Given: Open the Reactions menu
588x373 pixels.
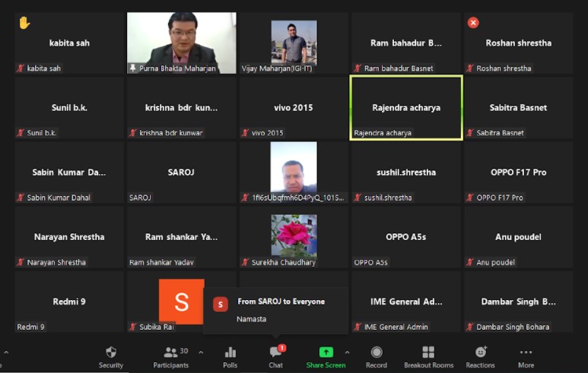Looking at the screenshot, I should tap(481, 356).
